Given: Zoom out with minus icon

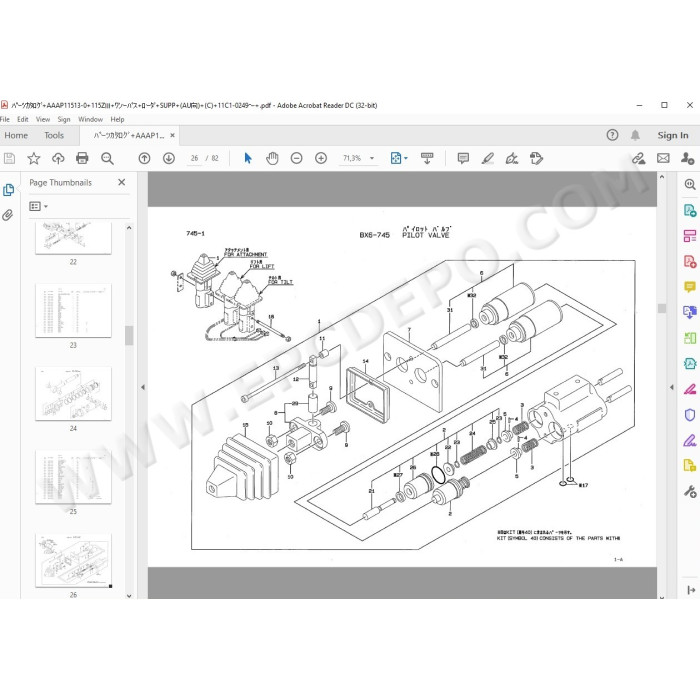Looking at the screenshot, I should point(296,158).
